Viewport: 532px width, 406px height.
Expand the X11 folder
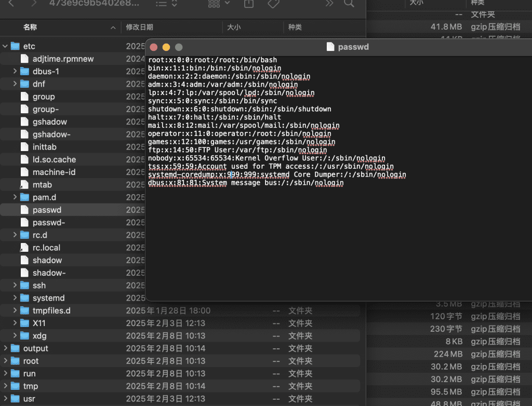click(x=15, y=323)
